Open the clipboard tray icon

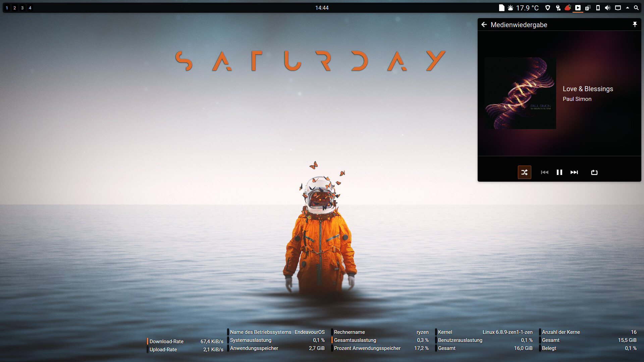tap(588, 8)
